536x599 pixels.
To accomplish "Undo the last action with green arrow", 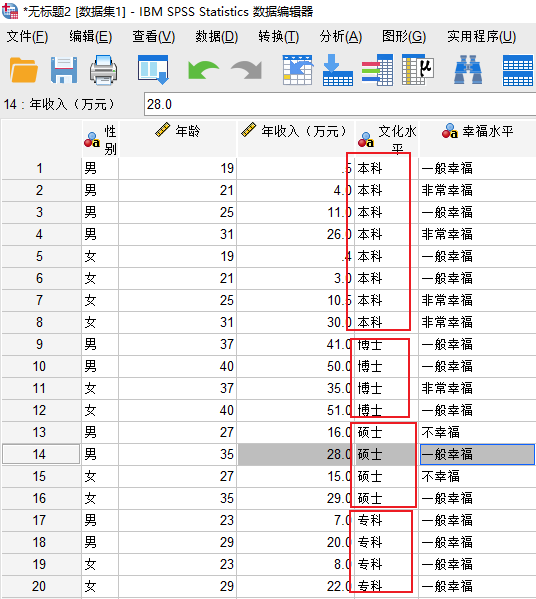I will [203, 71].
